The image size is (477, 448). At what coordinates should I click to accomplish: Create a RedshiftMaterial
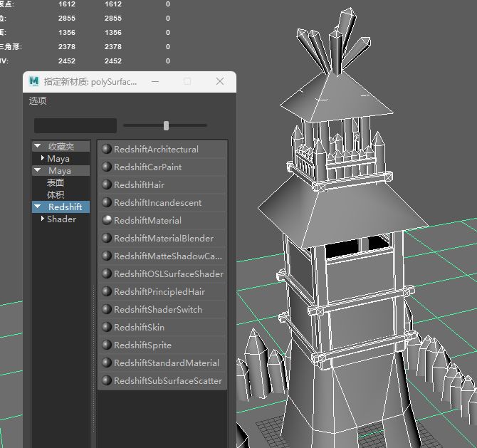(162, 220)
